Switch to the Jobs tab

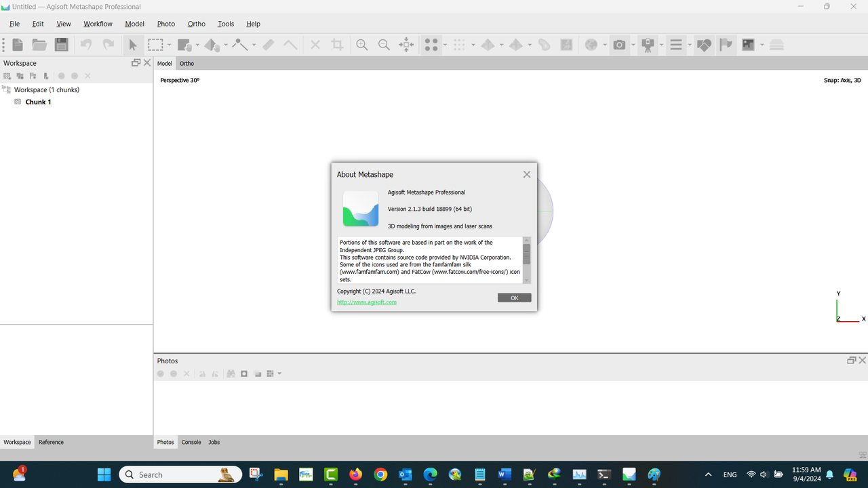(214, 442)
